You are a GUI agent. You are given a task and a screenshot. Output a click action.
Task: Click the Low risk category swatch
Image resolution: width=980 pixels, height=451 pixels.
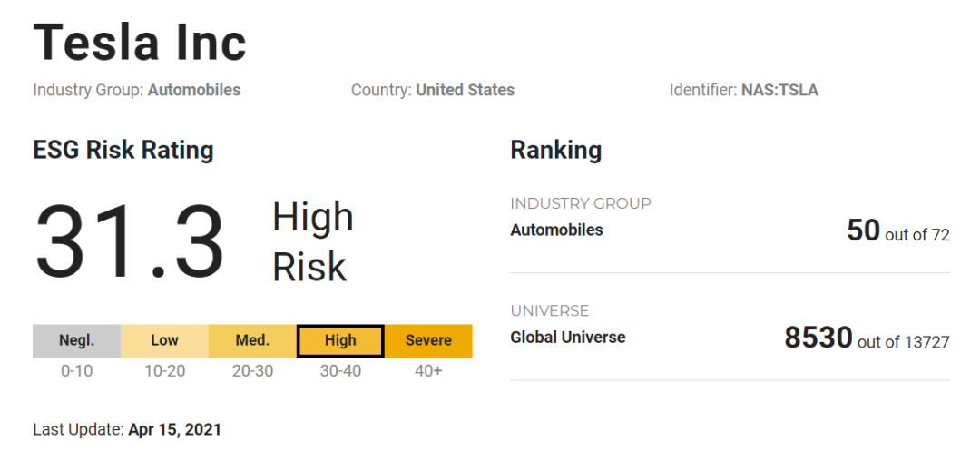(164, 340)
